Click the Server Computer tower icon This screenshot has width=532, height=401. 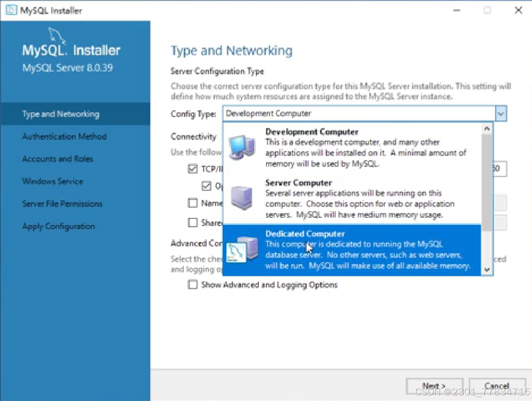[x=241, y=198]
